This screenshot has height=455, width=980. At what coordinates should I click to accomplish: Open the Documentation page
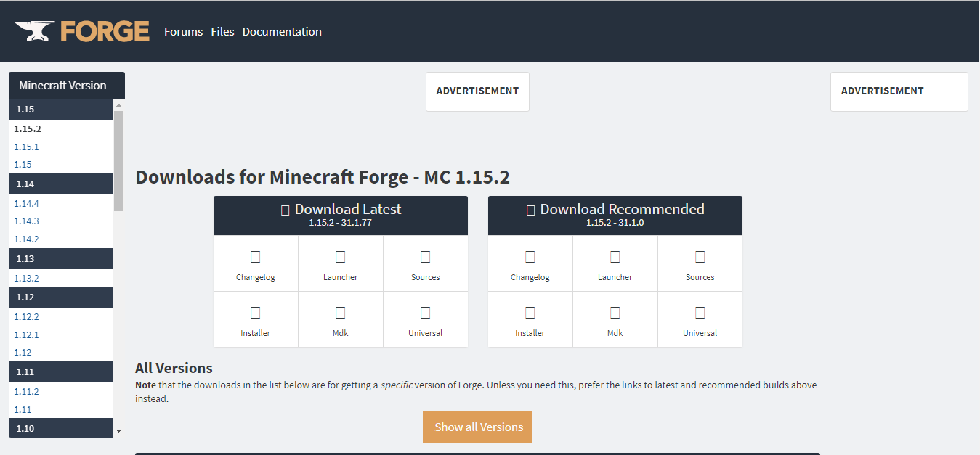click(282, 32)
